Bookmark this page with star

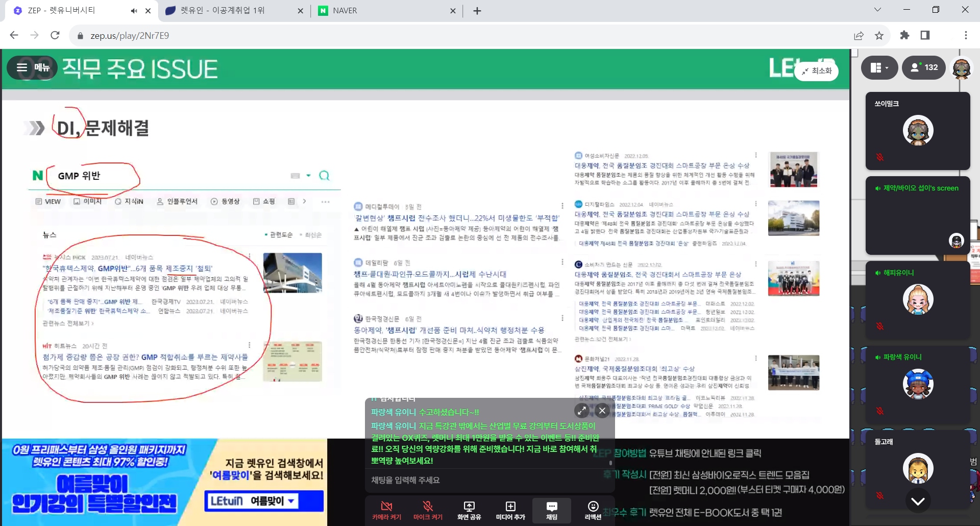pyautogui.click(x=879, y=35)
